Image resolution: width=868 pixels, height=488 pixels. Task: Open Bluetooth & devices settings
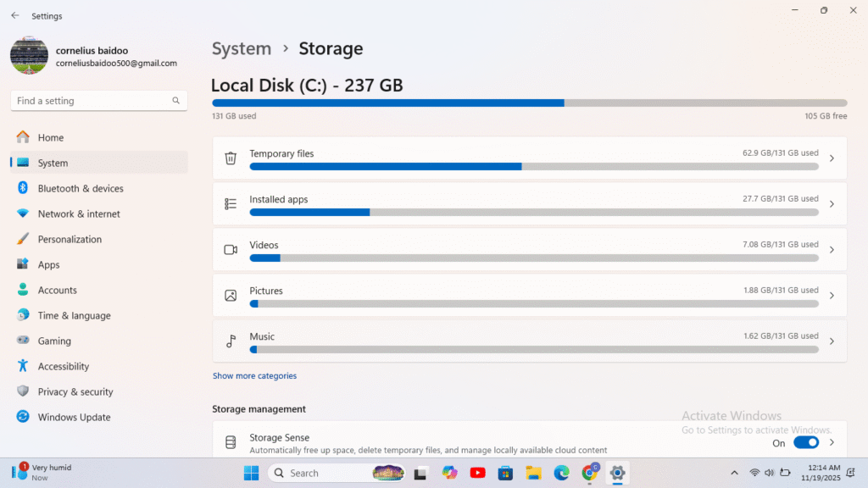81,188
